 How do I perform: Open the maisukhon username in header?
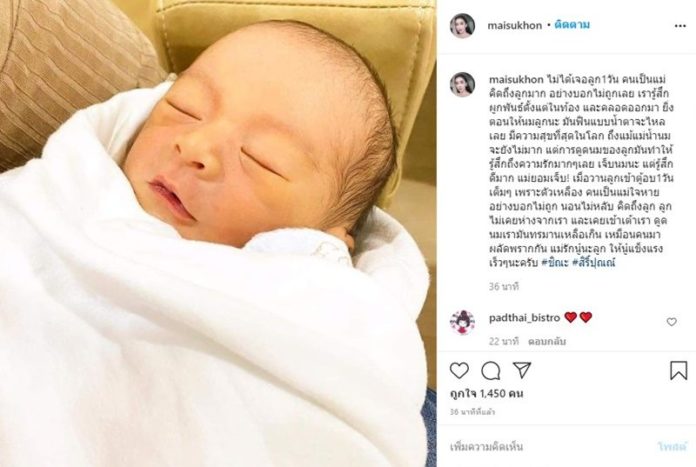514,26
